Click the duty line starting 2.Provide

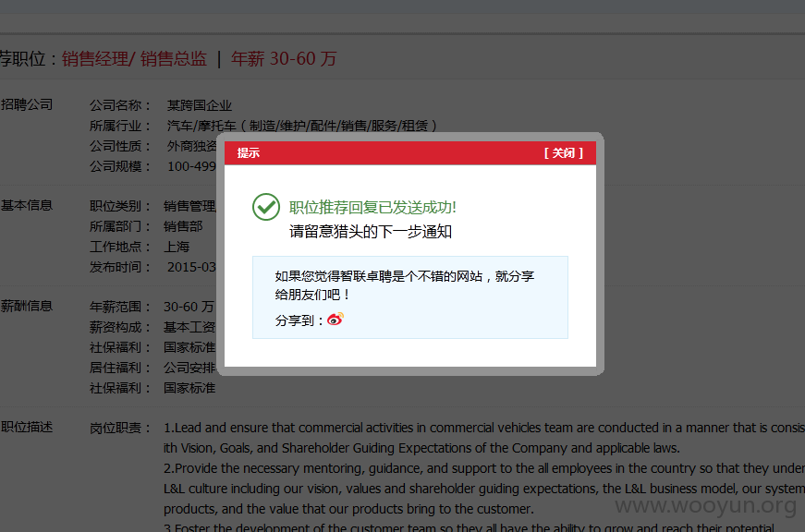pos(484,468)
